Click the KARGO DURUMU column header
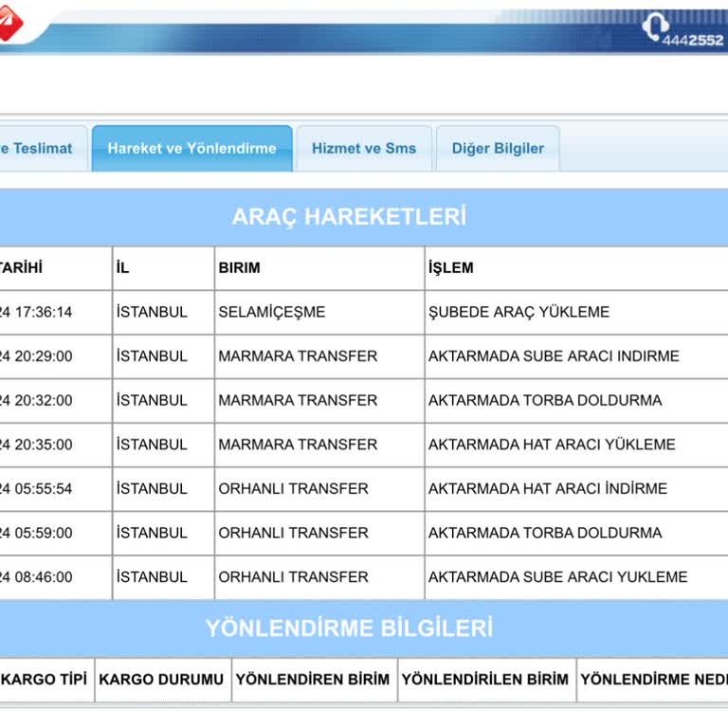The image size is (728, 728). point(161,680)
